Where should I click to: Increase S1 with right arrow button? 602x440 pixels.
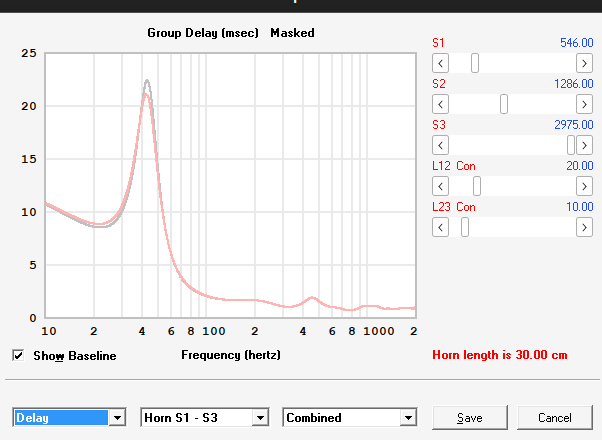584,63
